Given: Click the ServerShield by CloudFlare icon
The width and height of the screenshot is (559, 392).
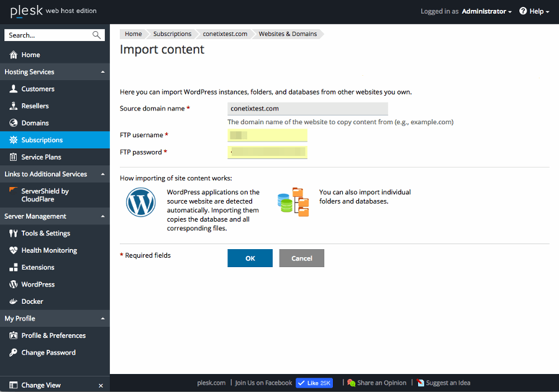Looking at the screenshot, I should pos(13,191).
